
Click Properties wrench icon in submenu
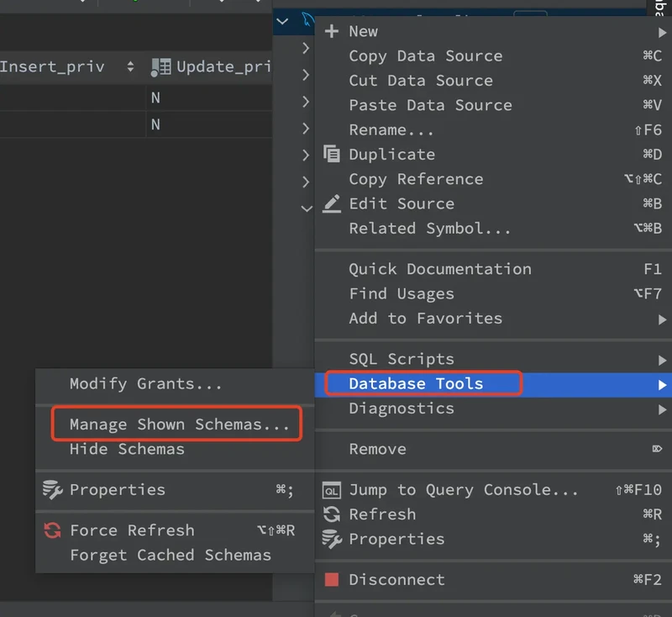[x=52, y=490]
